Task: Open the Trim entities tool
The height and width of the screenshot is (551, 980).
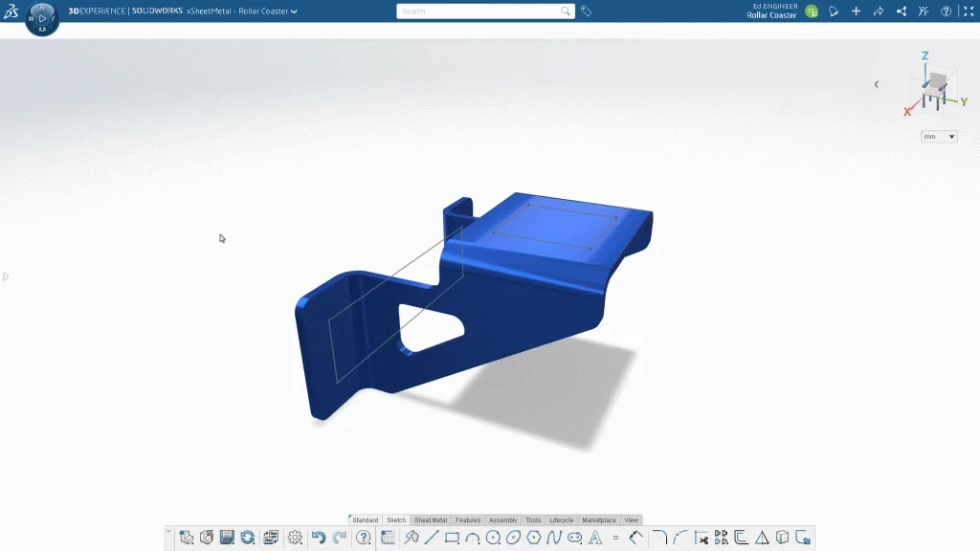Action: tap(702, 538)
